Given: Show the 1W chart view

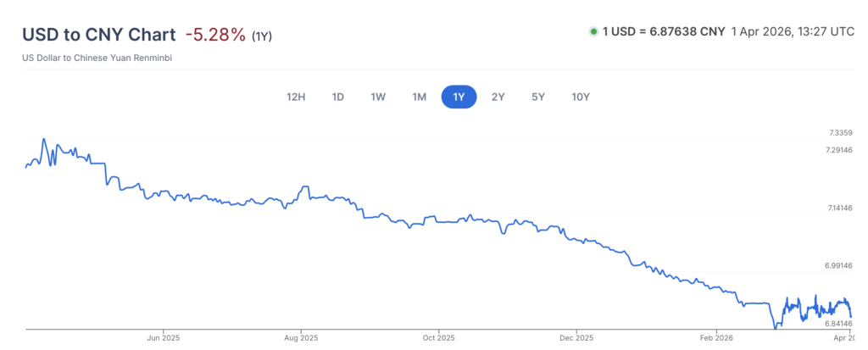Looking at the screenshot, I should 378,97.
